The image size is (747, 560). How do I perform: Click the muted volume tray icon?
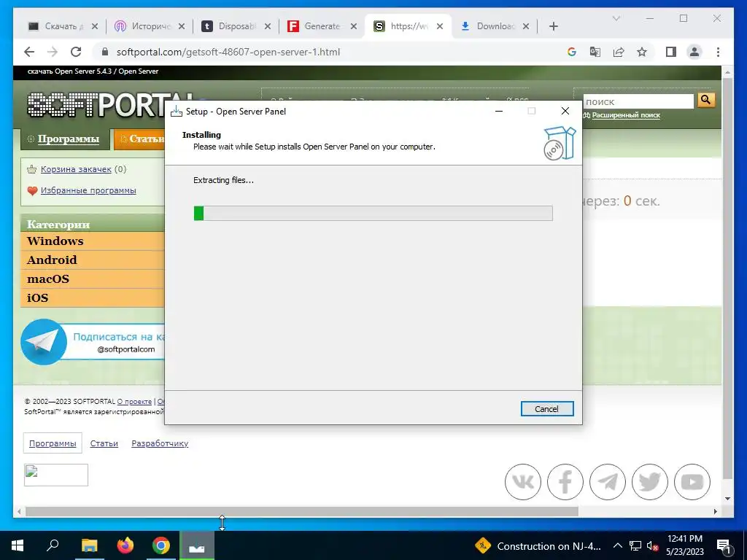coord(653,546)
